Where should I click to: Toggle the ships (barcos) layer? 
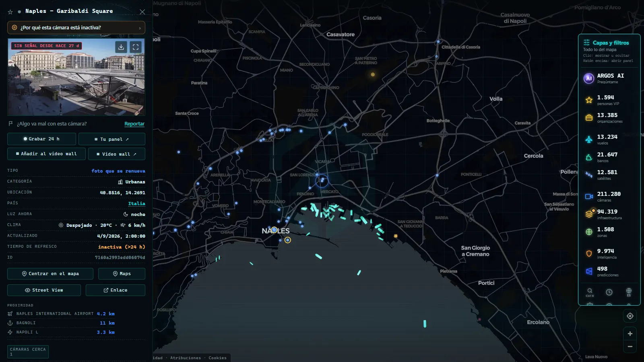[x=609, y=157]
